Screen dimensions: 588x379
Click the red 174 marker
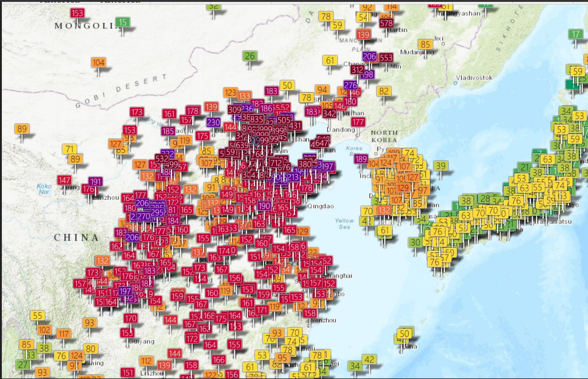click(224, 251)
